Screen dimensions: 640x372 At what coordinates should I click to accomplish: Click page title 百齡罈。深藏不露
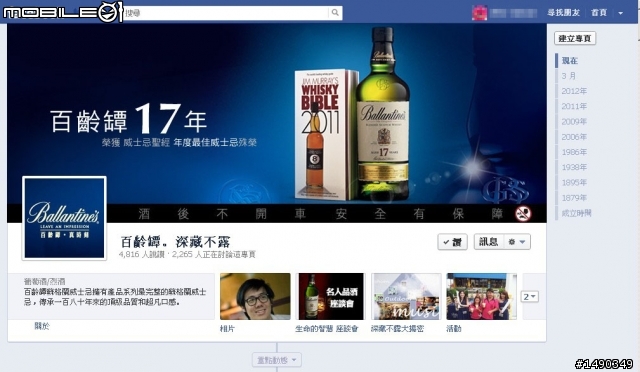pyautogui.click(x=176, y=241)
